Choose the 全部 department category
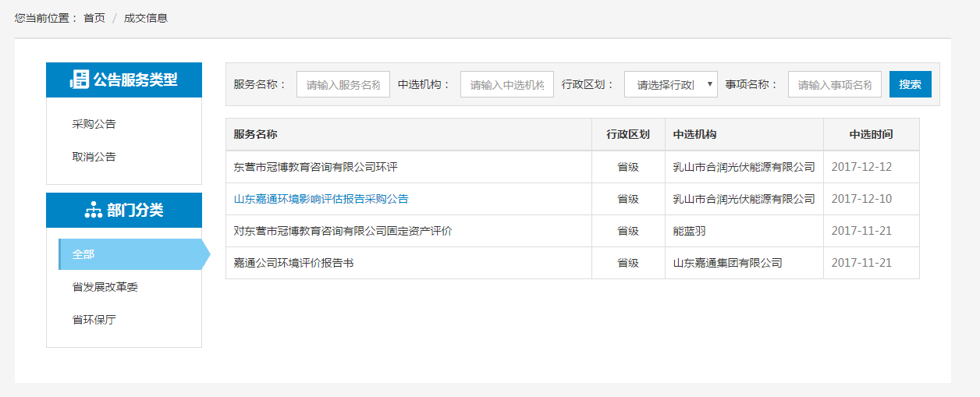The image size is (980, 397). point(83,254)
